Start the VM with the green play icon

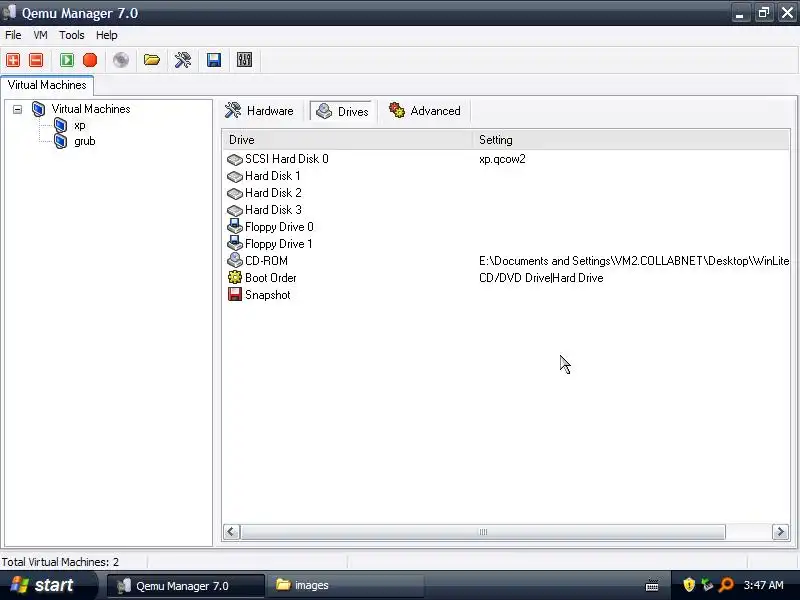click(x=67, y=60)
